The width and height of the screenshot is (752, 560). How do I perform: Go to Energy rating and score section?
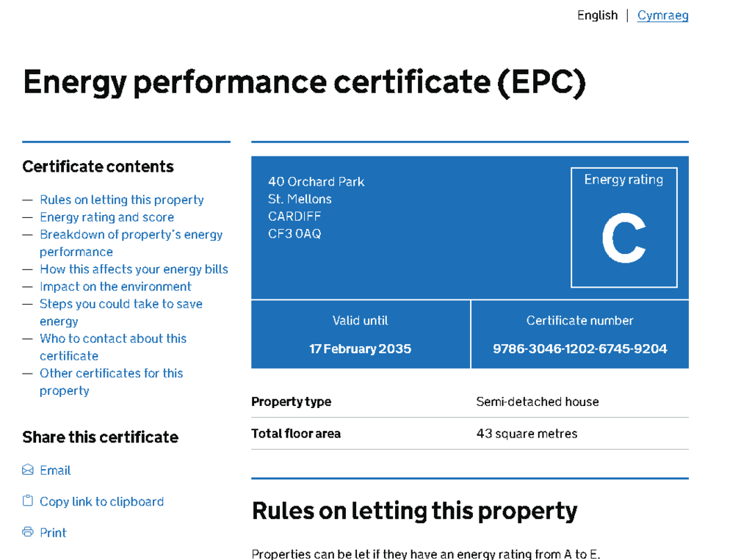[x=107, y=217]
